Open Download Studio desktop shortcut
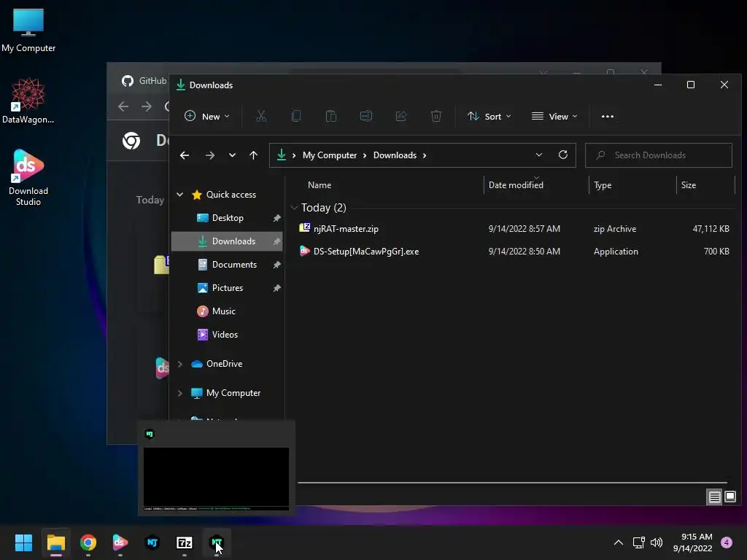 tap(28, 177)
